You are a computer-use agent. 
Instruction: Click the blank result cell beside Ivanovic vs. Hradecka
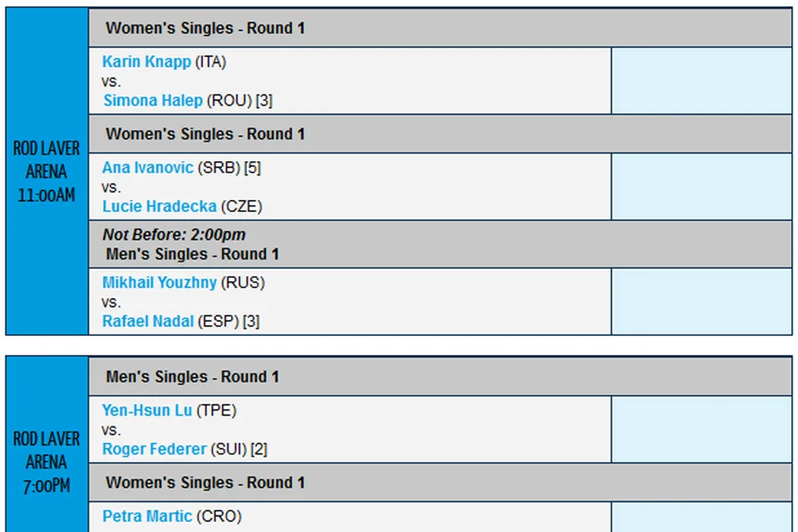pos(701,187)
